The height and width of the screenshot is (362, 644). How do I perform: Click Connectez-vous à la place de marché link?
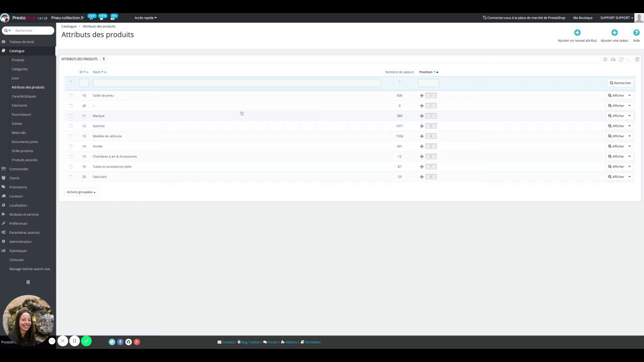click(524, 18)
